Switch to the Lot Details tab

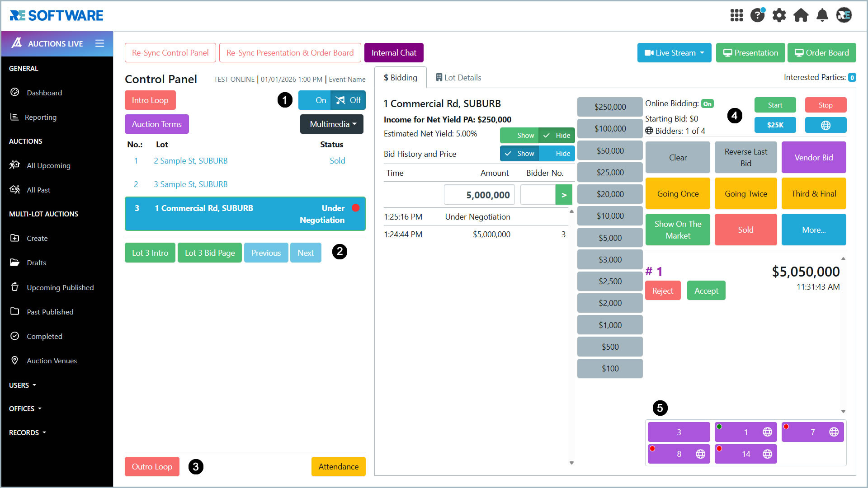click(458, 78)
